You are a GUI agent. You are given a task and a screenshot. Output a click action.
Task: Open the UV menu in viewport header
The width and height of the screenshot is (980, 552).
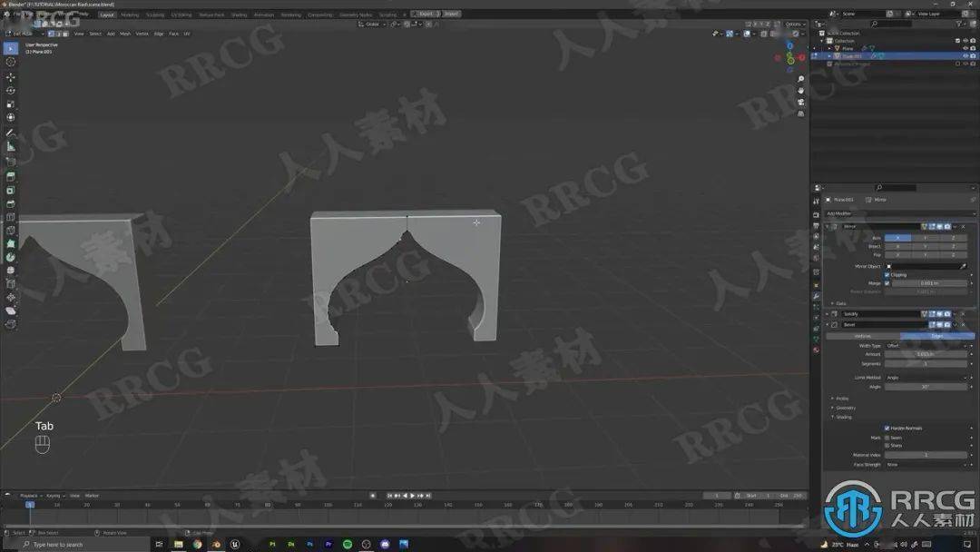pos(186,34)
